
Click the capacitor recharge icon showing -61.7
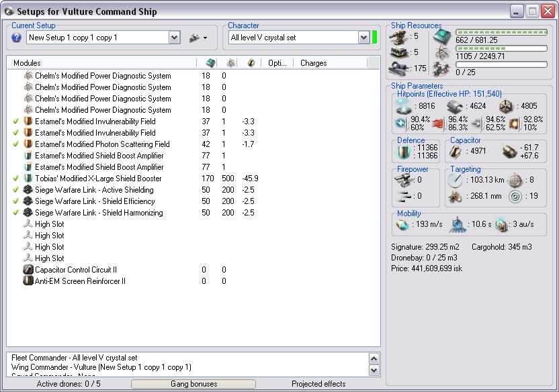(509, 152)
